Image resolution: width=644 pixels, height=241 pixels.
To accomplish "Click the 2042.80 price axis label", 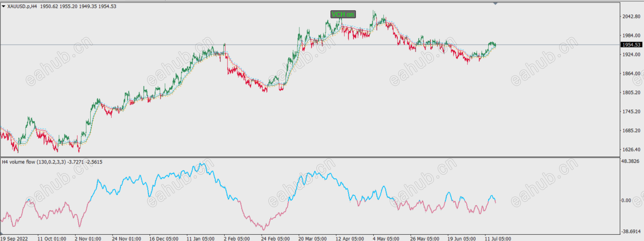I will (631, 16).
